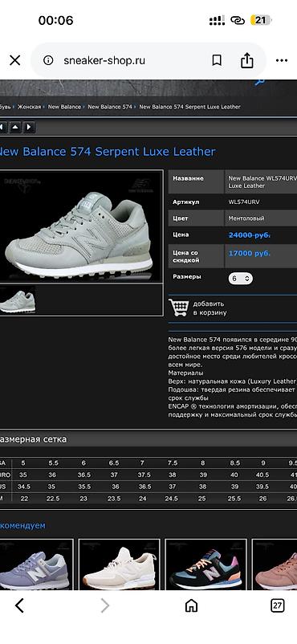Click the right arrow next-product button
297x644 pixels.
(x=29, y=128)
